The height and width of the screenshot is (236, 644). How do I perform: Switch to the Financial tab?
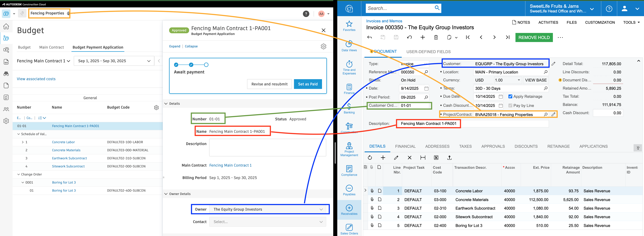pyautogui.click(x=405, y=146)
